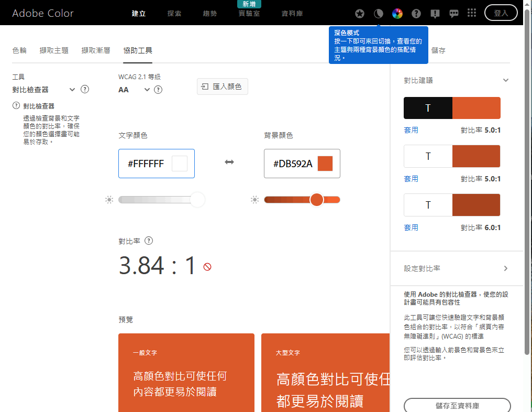Apply the first contrast suggestion 套用

411,130
